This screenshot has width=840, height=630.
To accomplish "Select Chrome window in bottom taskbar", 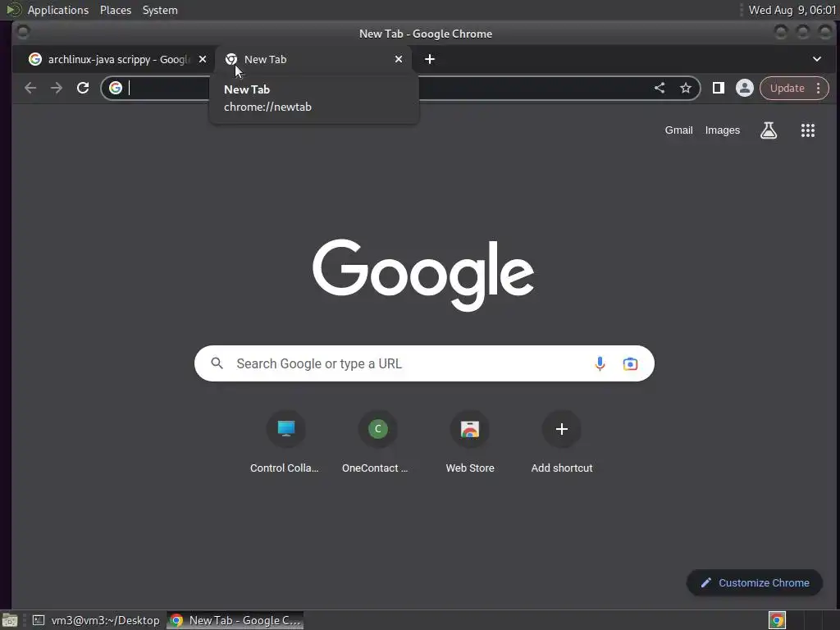I will (235, 620).
